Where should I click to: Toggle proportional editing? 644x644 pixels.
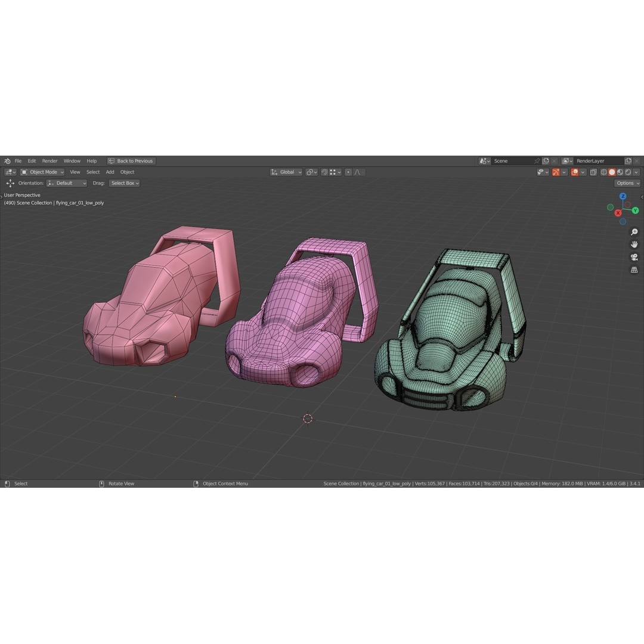[x=349, y=172]
